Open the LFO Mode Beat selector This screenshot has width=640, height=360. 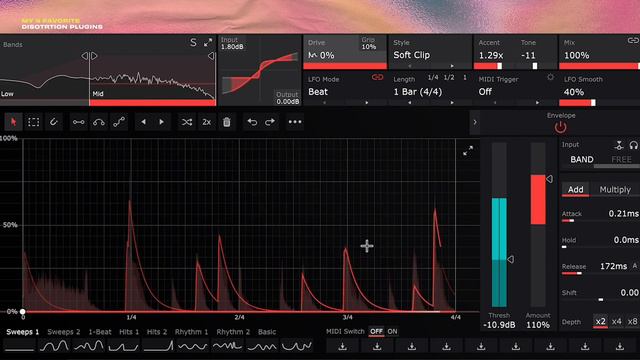[x=318, y=92]
